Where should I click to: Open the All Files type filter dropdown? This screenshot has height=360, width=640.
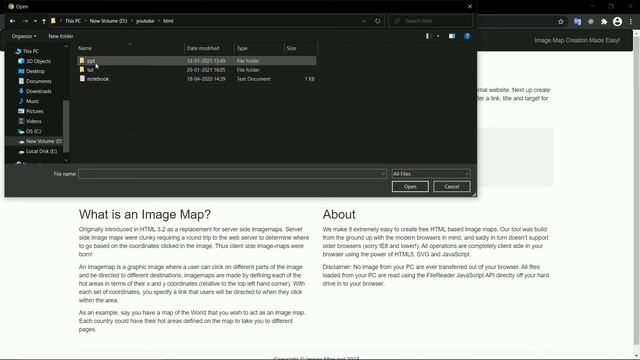[431, 174]
